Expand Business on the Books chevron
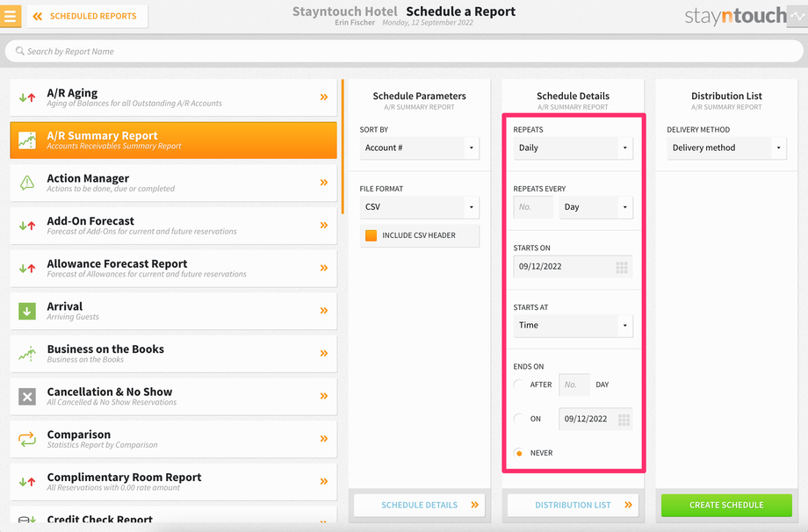Image resolution: width=808 pixels, height=532 pixels. pos(323,353)
